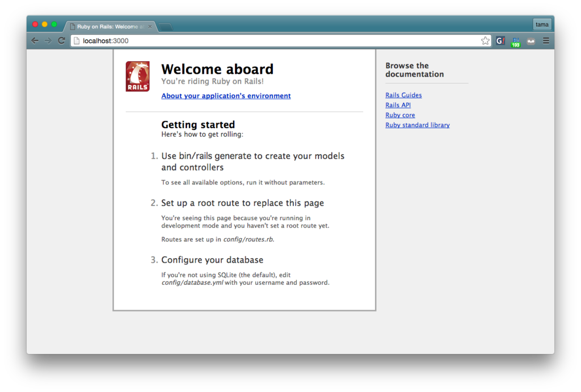Reload the localhost page

point(61,41)
